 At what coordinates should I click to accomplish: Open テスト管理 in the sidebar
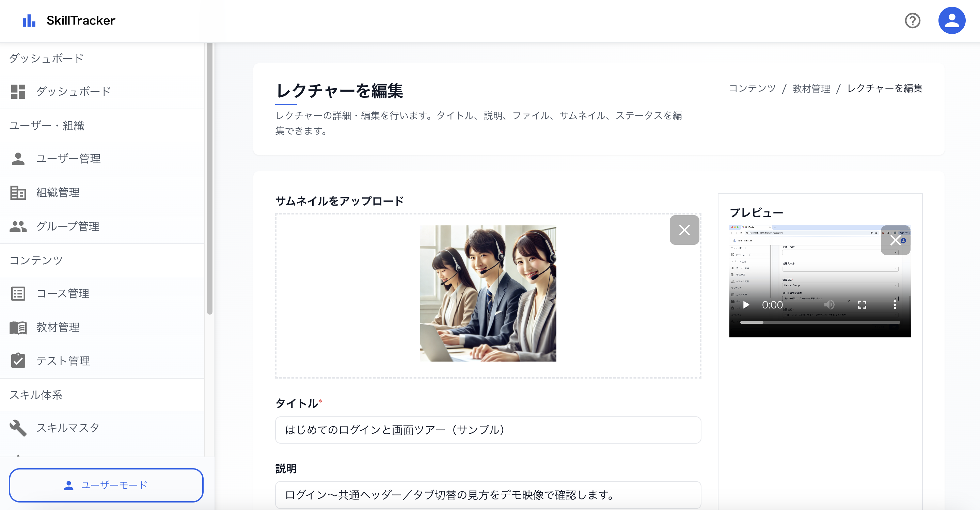63,361
